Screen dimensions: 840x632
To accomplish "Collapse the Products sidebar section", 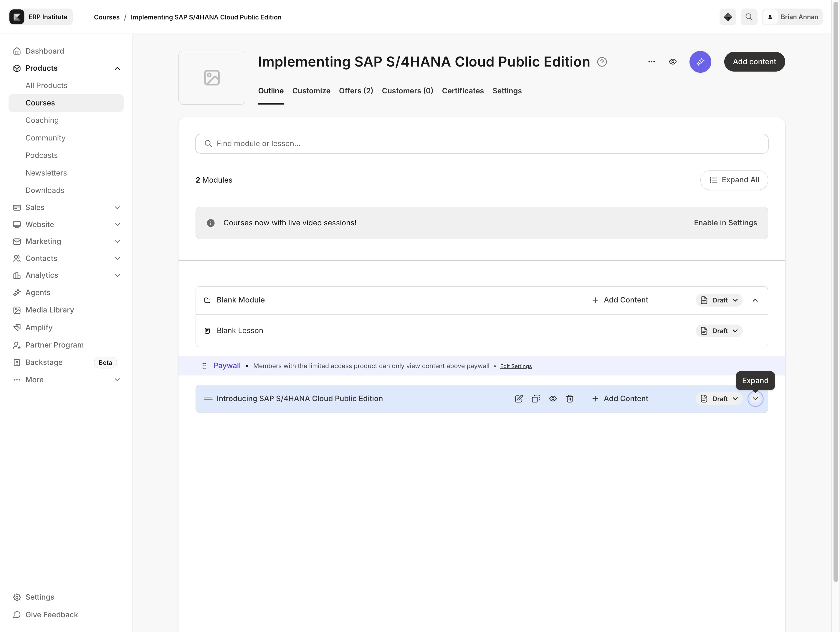I will point(117,68).
